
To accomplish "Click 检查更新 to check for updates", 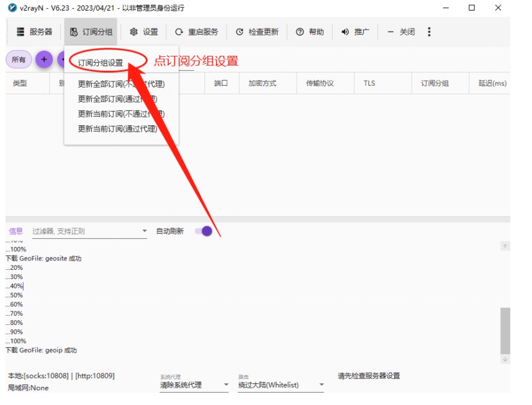I will pyautogui.click(x=257, y=32).
